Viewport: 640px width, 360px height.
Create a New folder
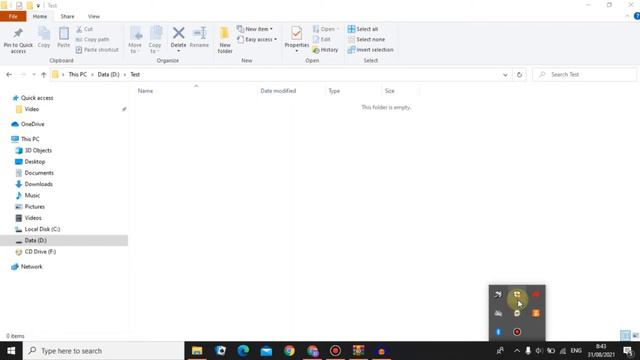[225, 40]
